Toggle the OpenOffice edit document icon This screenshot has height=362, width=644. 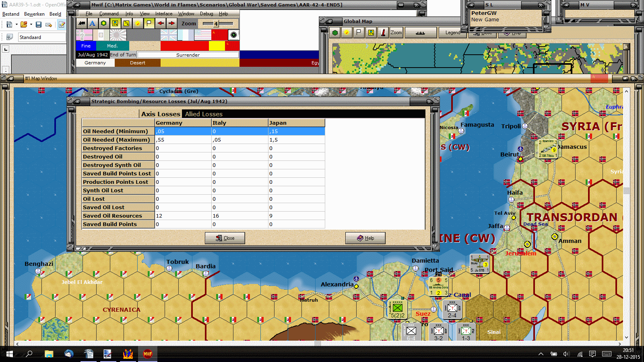[x=62, y=25]
